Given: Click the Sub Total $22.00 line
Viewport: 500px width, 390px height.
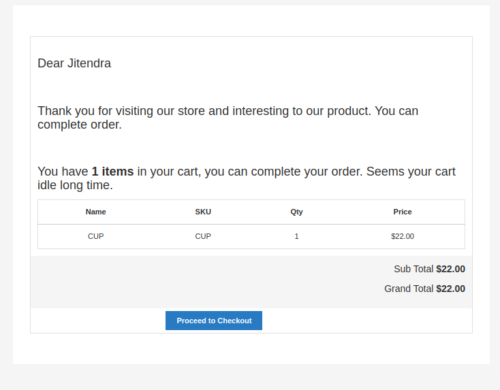Looking at the screenshot, I should [429, 269].
